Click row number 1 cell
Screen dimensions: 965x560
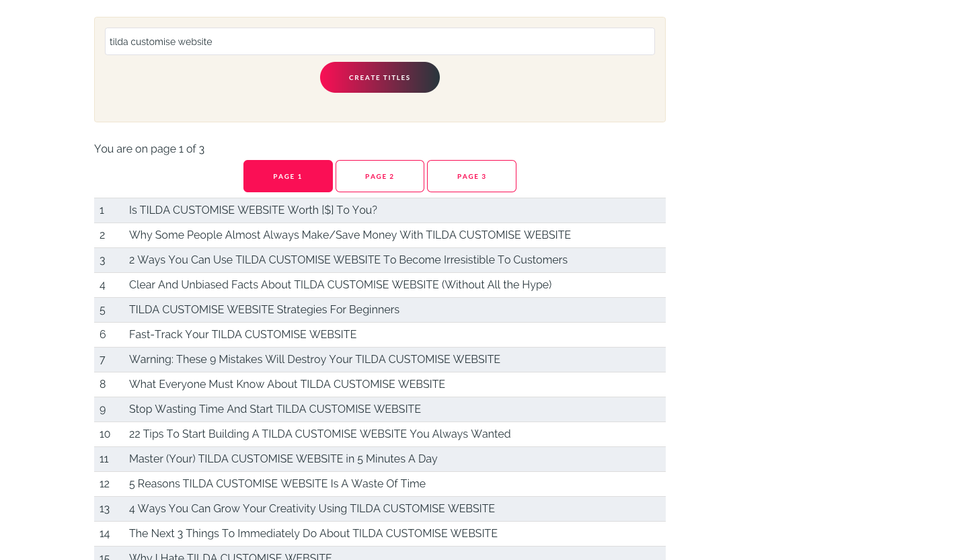tap(109, 210)
